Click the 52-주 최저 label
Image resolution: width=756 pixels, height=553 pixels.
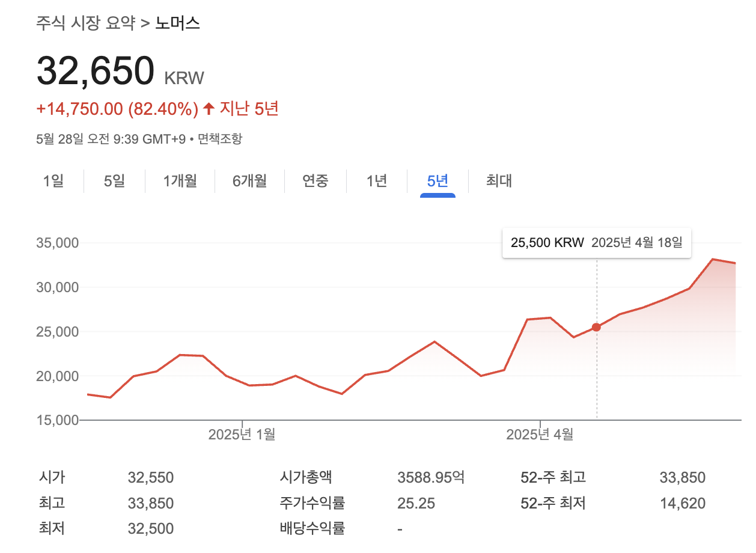pyautogui.click(x=553, y=503)
